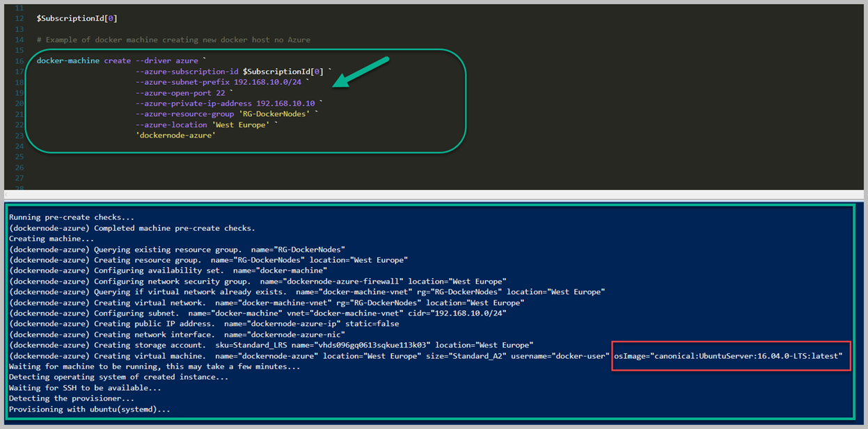Click the 'Configuring network security group.' console line
The width and height of the screenshot is (868, 429).
(x=258, y=282)
